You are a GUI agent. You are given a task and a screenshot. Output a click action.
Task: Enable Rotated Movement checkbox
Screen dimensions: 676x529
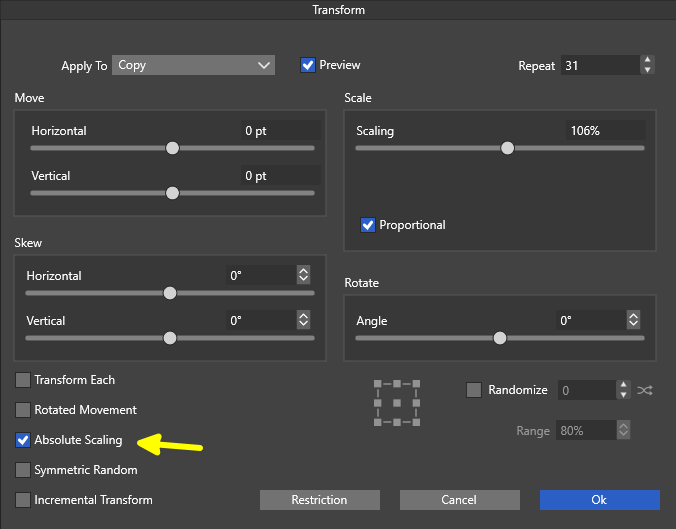pyautogui.click(x=23, y=410)
